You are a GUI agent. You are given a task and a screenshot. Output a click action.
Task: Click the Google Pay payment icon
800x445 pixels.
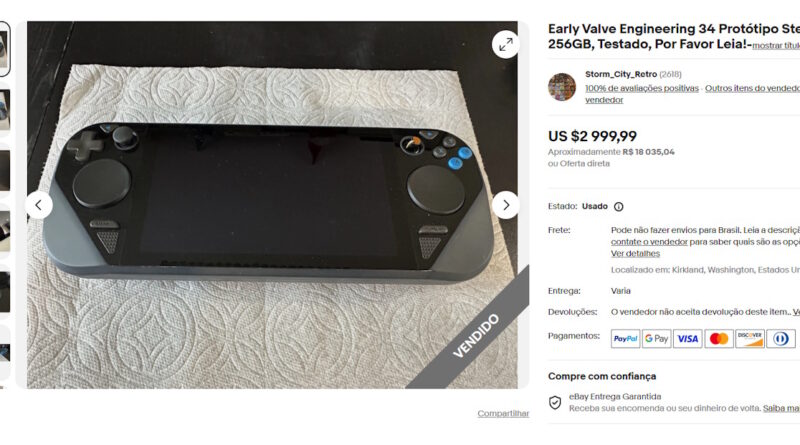point(657,338)
